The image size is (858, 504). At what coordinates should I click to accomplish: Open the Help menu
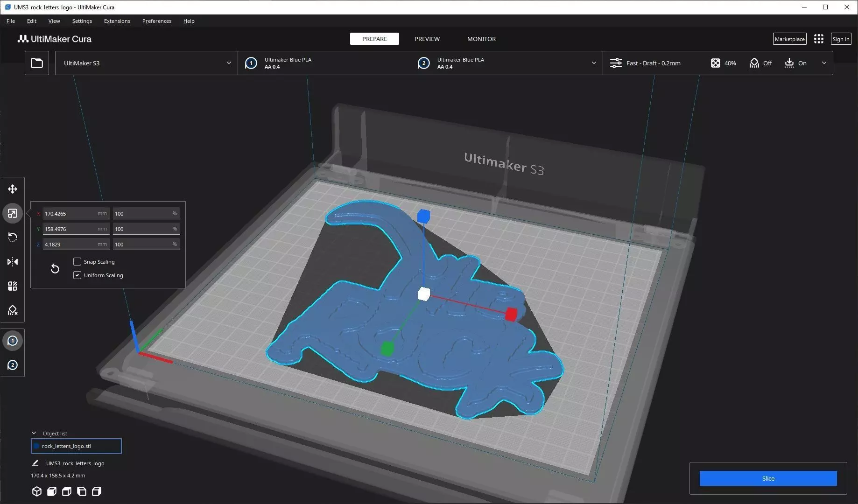point(189,21)
